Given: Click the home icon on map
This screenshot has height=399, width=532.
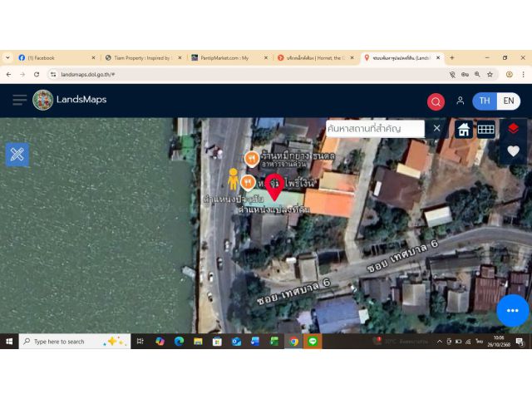Looking at the screenshot, I should 464,130.
